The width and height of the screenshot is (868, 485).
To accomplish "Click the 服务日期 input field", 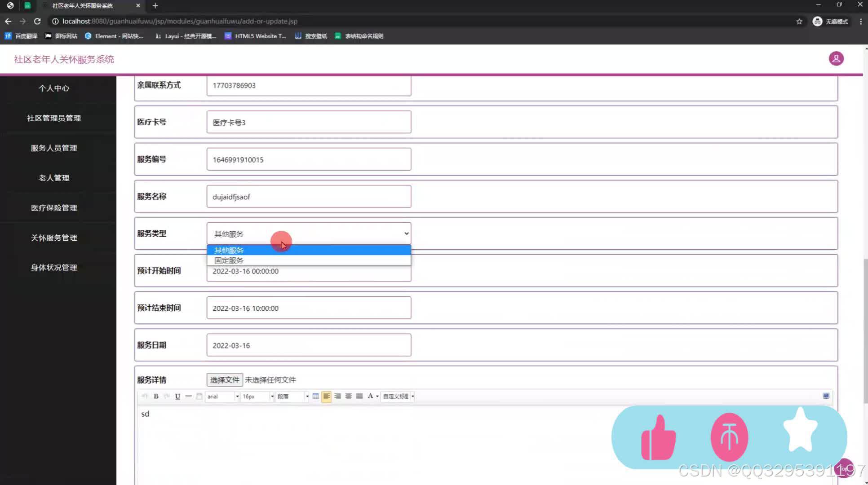I will pos(309,345).
